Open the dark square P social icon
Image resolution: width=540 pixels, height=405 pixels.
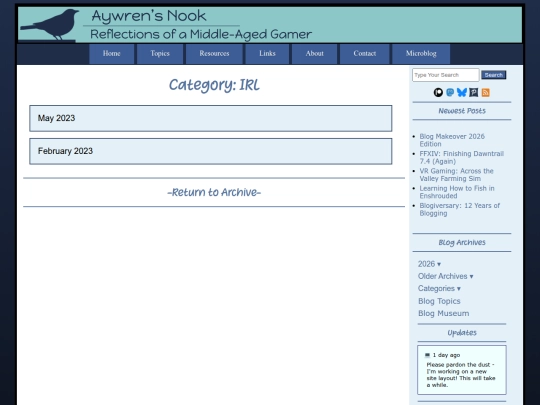474,92
